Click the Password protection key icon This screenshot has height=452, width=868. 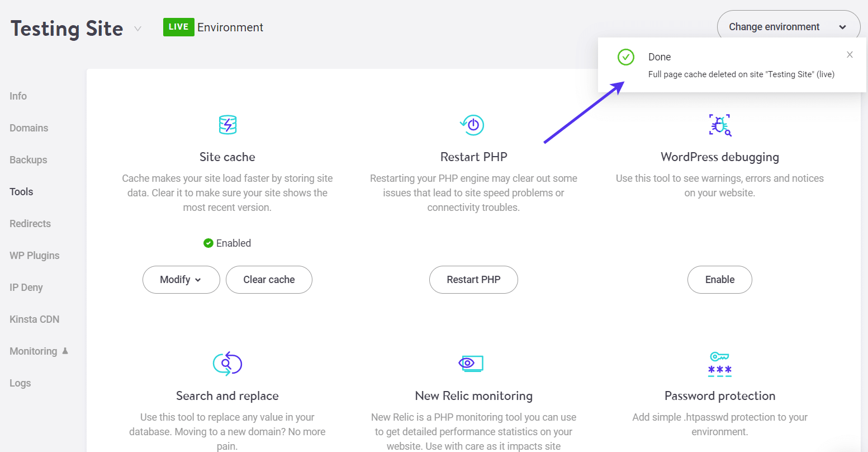(x=720, y=364)
